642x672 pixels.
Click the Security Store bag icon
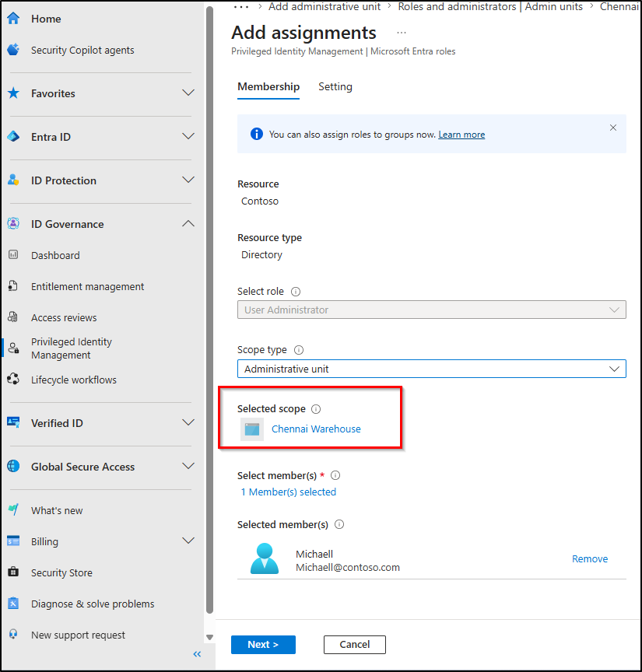pyautogui.click(x=13, y=572)
